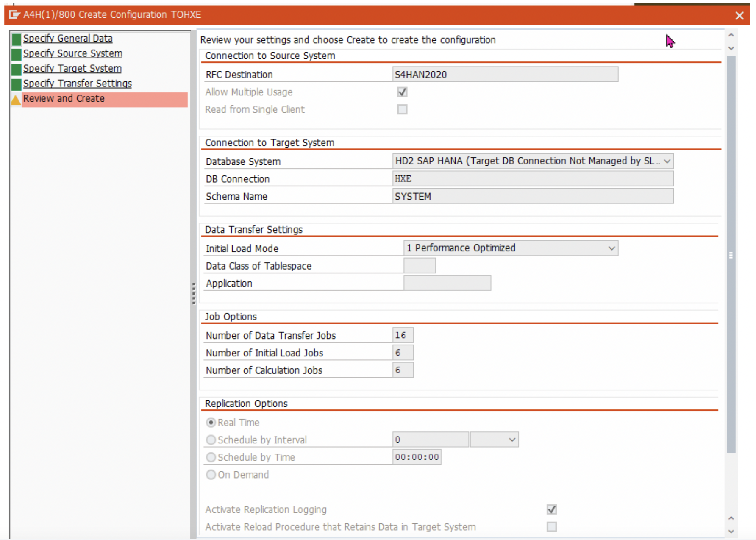Click the green status icon beside Specify General Data
The width and height of the screenshot is (756, 540).
[x=17, y=39]
